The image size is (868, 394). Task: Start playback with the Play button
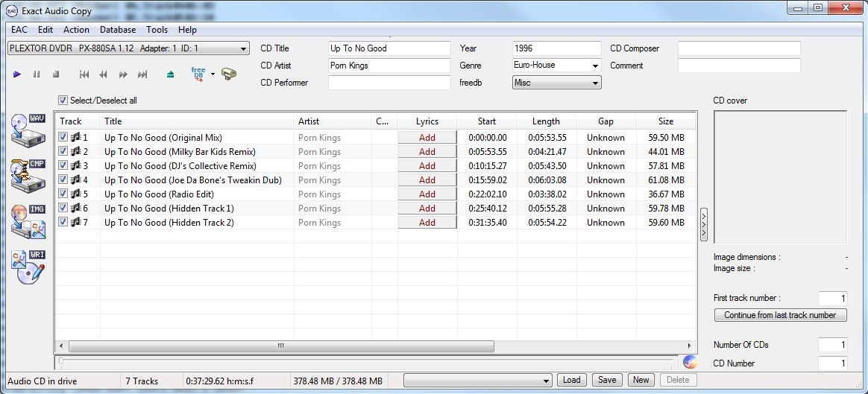pos(17,74)
